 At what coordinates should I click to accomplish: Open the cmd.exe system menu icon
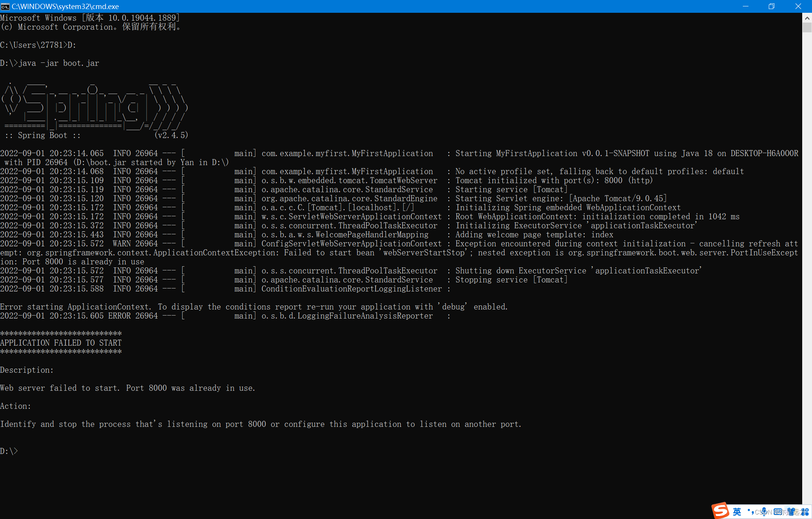tap(5, 6)
